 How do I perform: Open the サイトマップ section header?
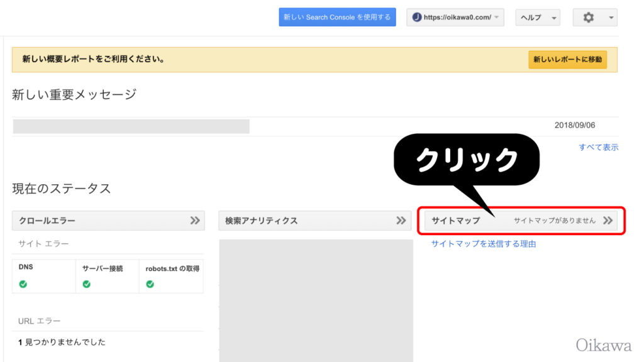[521, 221]
